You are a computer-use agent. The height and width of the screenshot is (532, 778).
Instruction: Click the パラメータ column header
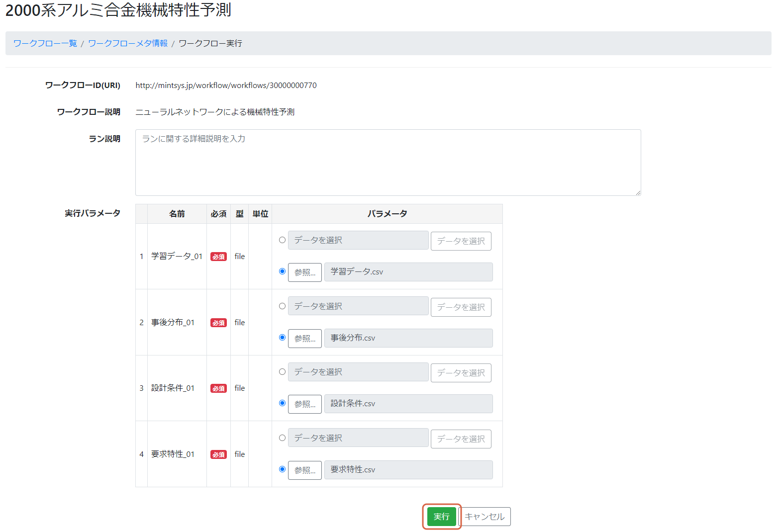[x=387, y=214]
